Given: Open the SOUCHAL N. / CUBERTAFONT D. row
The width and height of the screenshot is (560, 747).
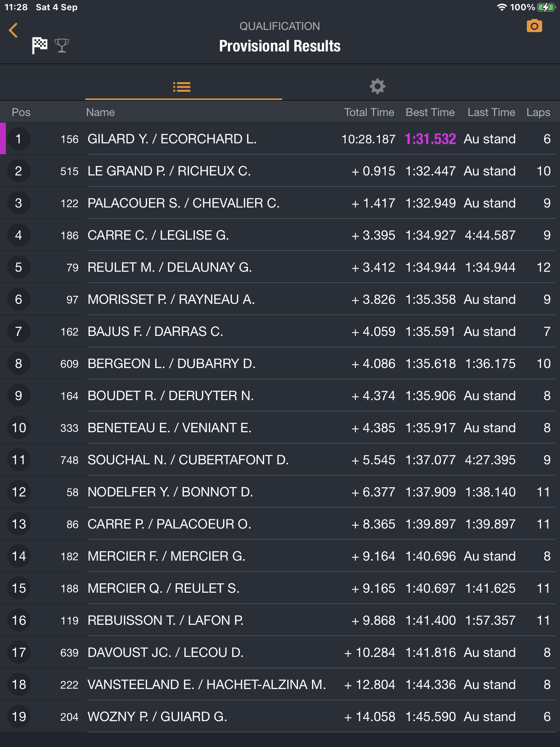Looking at the screenshot, I should click(x=280, y=460).
